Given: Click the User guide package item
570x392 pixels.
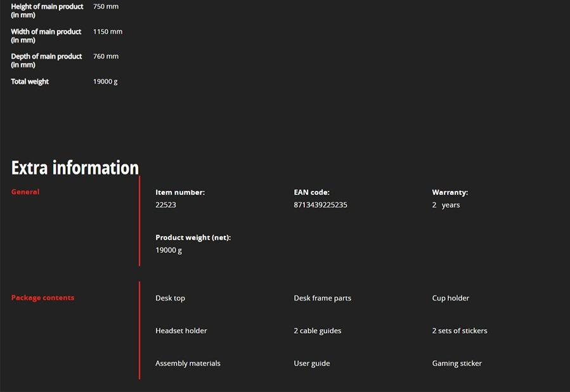Looking at the screenshot, I should [x=311, y=363].
